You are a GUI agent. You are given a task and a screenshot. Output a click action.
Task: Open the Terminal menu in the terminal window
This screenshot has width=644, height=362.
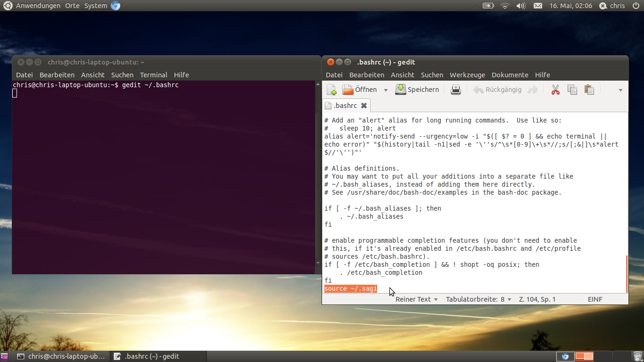(x=153, y=74)
